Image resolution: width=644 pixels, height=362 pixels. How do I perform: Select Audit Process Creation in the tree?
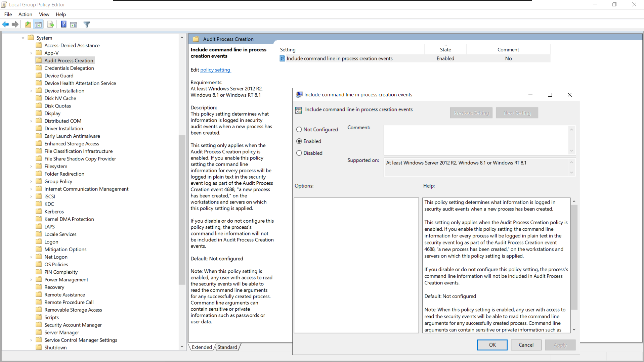click(x=69, y=60)
